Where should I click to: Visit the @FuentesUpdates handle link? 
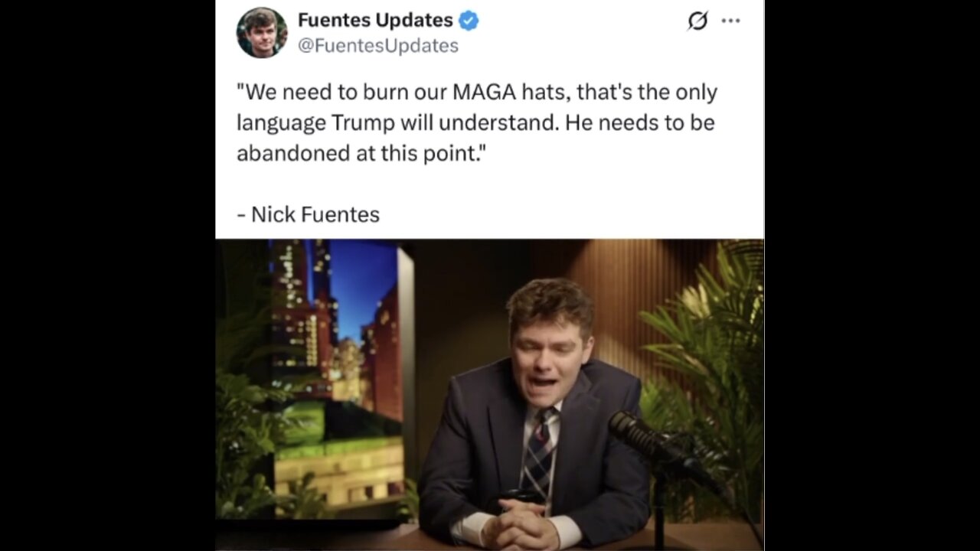pyautogui.click(x=377, y=46)
